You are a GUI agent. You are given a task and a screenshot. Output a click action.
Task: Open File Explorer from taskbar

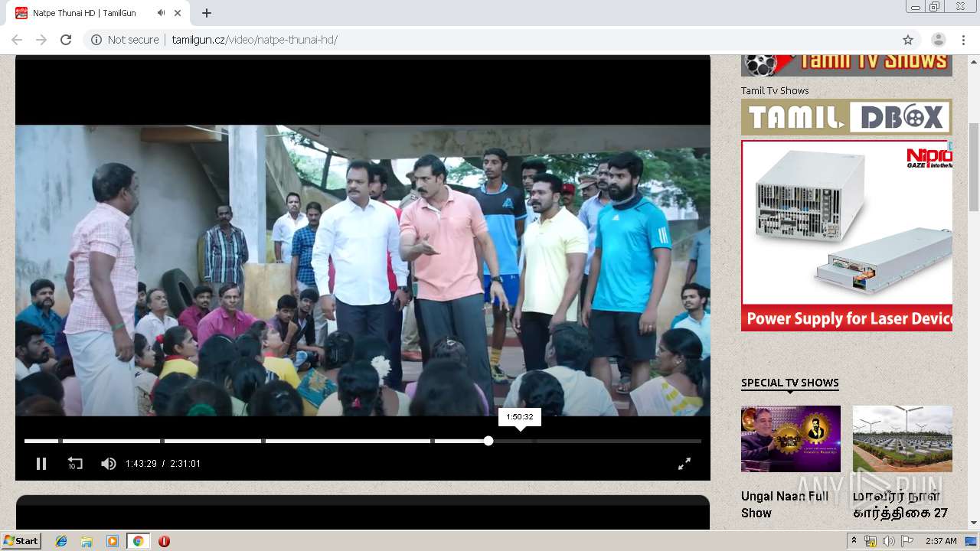[87, 541]
